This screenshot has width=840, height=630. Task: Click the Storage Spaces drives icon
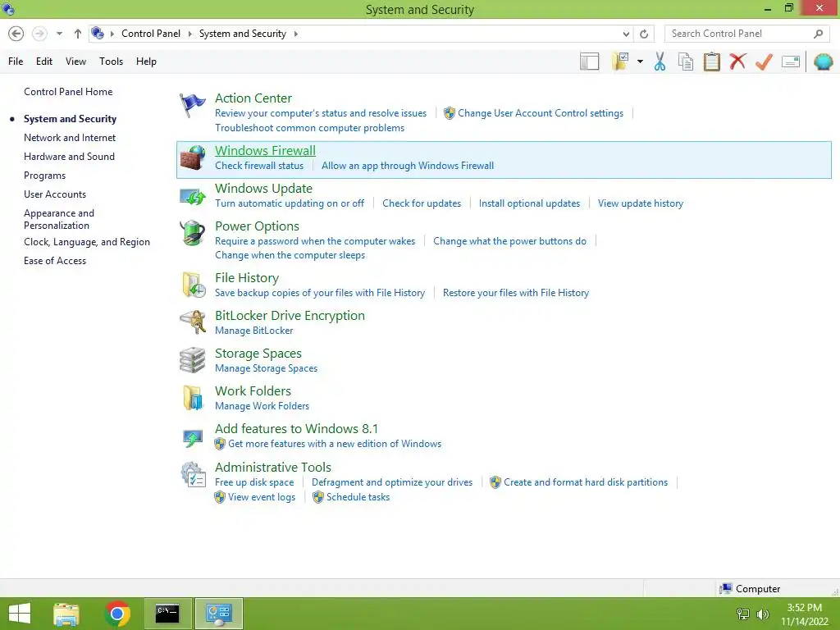click(x=192, y=360)
